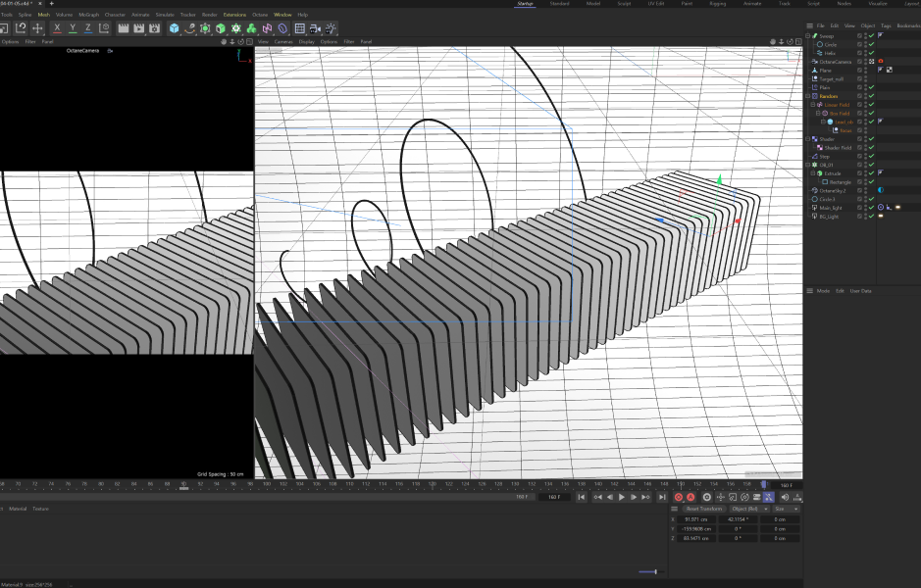Disable the Random effector checkmark

[x=872, y=96]
